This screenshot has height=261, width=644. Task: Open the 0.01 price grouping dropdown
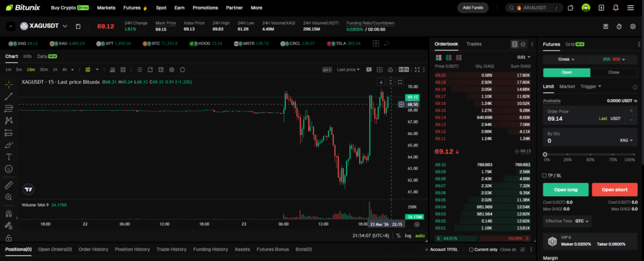(x=524, y=57)
